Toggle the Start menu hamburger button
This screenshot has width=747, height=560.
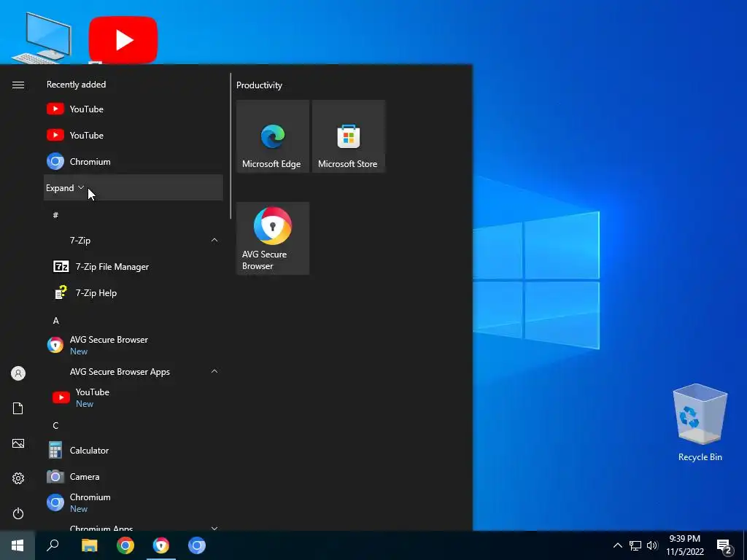coord(18,85)
